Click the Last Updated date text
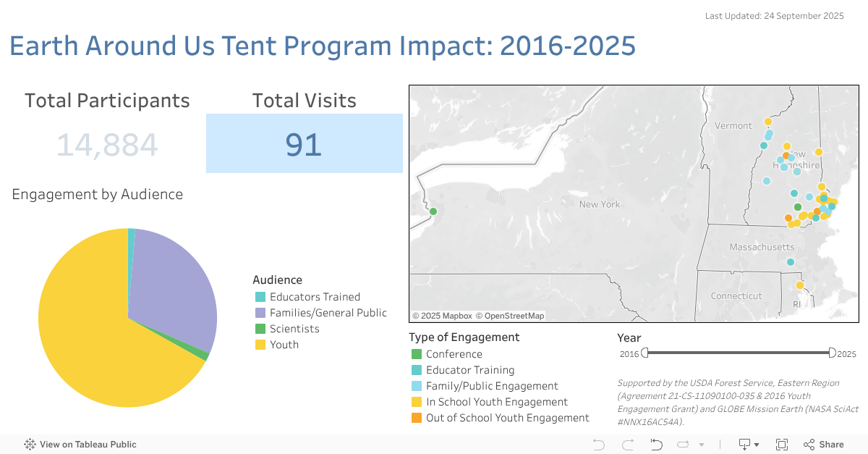868x454 pixels. [774, 16]
